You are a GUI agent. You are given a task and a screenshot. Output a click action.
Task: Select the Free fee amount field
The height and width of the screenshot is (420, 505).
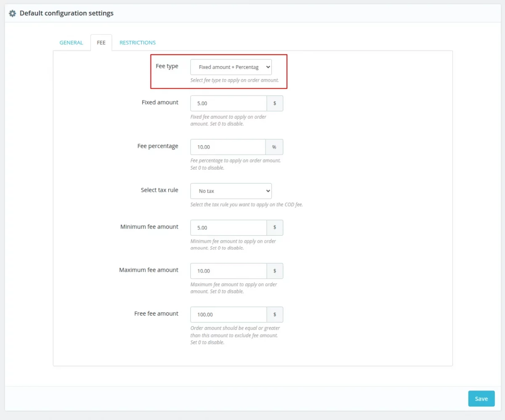pos(229,314)
